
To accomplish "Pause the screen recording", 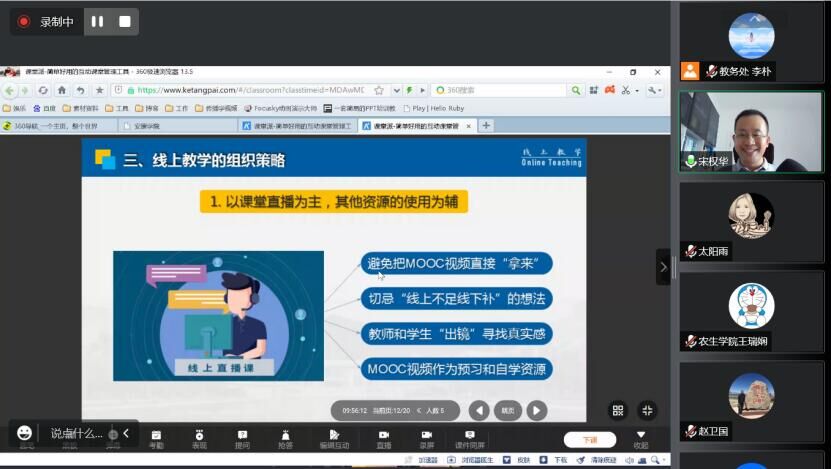I will coord(97,21).
